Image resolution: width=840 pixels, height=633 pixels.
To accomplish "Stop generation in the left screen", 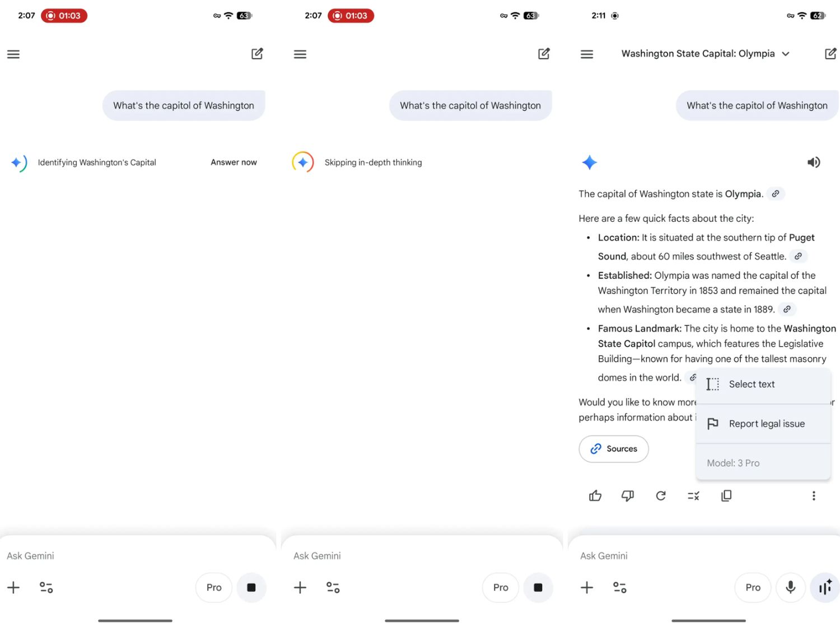I will pos(251,587).
